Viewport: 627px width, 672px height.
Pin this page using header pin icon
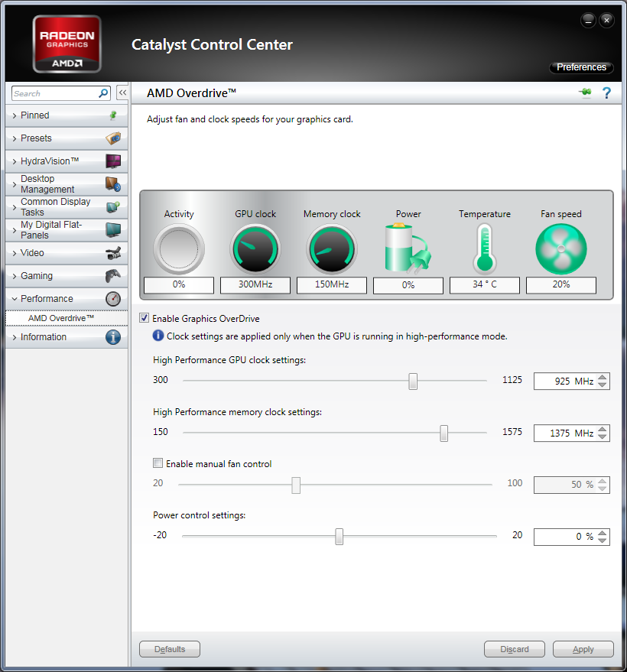click(x=585, y=93)
